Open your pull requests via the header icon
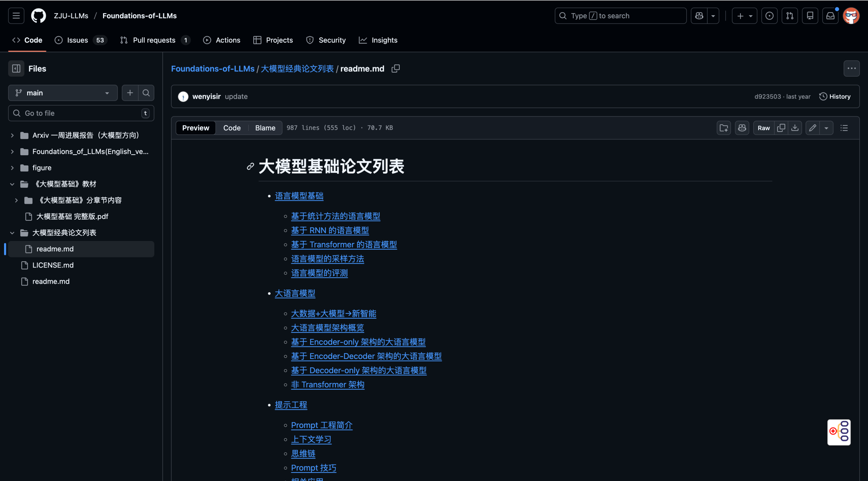 pos(790,16)
